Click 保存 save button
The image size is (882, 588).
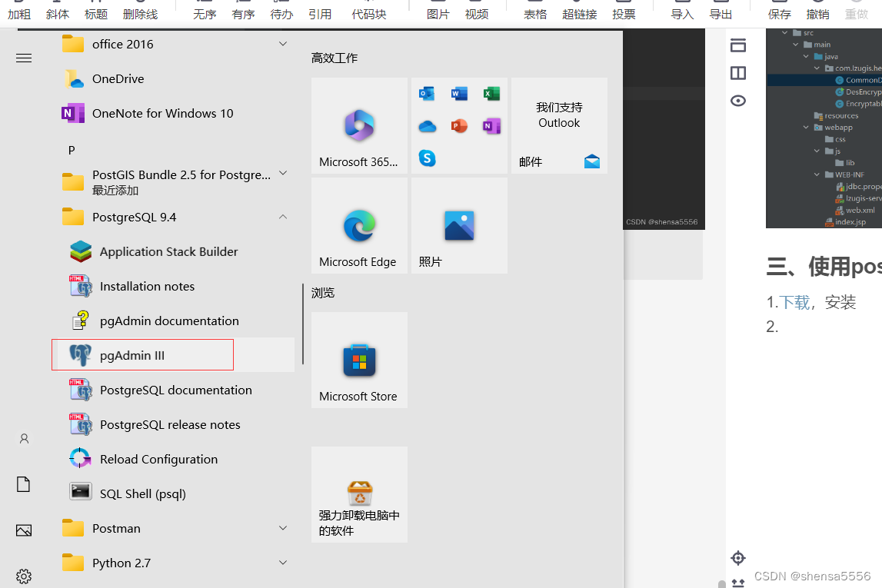779,14
